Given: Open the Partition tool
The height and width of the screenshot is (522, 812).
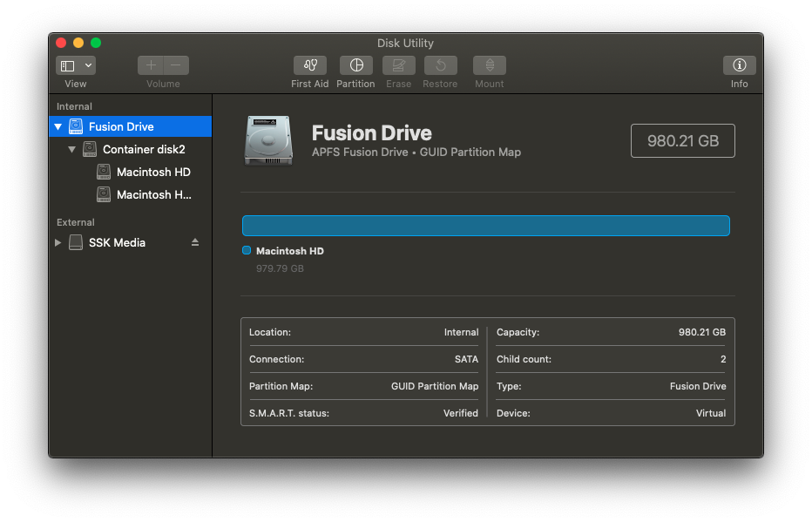Looking at the screenshot, I should (x=355, y=65).
